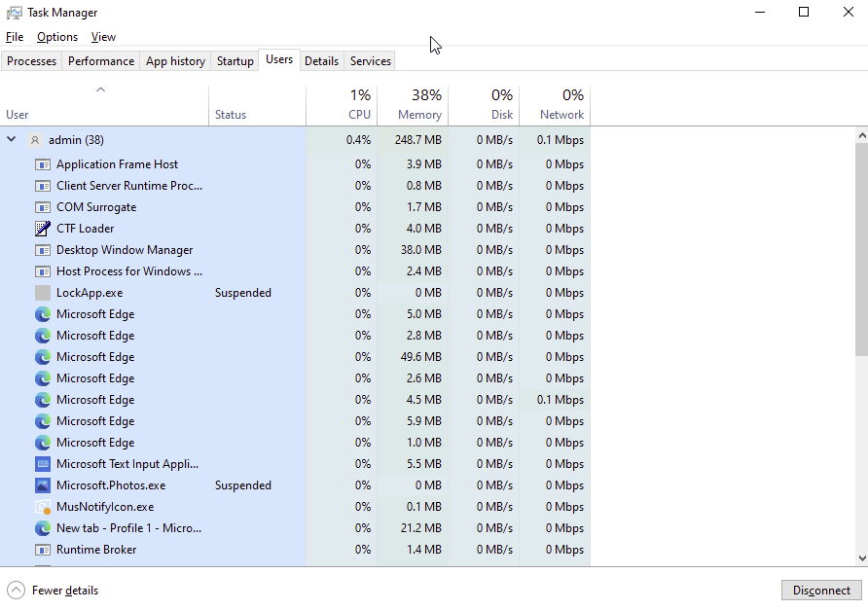Click the Runtime Broker process icon
Image resolution: width=868 pixels, height=610 pixels.
point(43,550)
